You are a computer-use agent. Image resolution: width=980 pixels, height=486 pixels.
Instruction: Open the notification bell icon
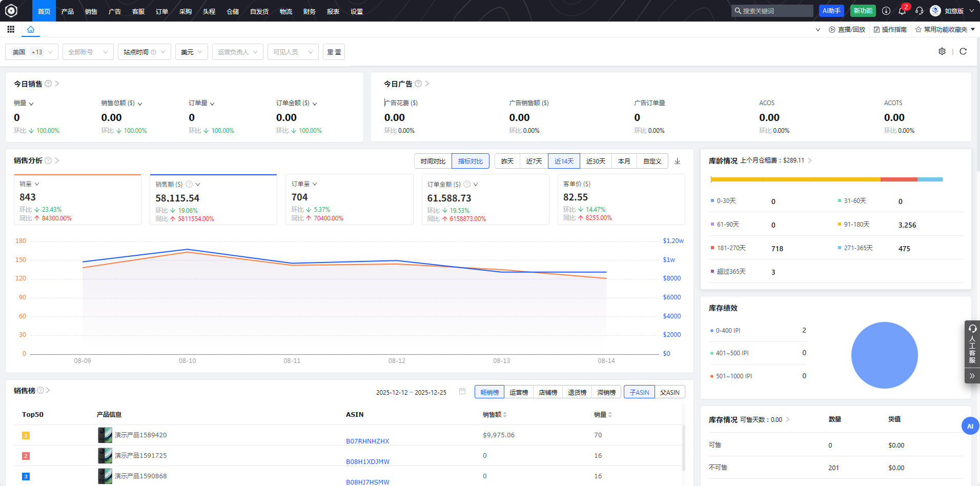(902, 11)
